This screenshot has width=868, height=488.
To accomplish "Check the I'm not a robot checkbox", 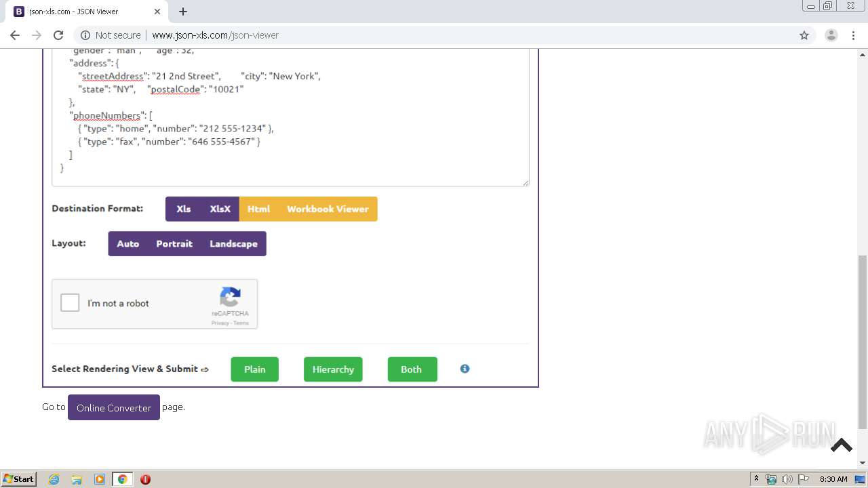I will point(70,303).
